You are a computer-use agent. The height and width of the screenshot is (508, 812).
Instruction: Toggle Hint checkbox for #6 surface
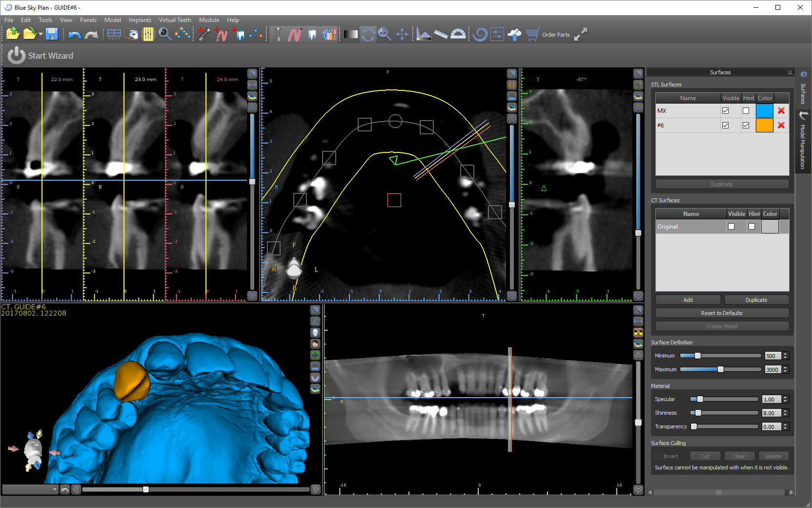746,126
